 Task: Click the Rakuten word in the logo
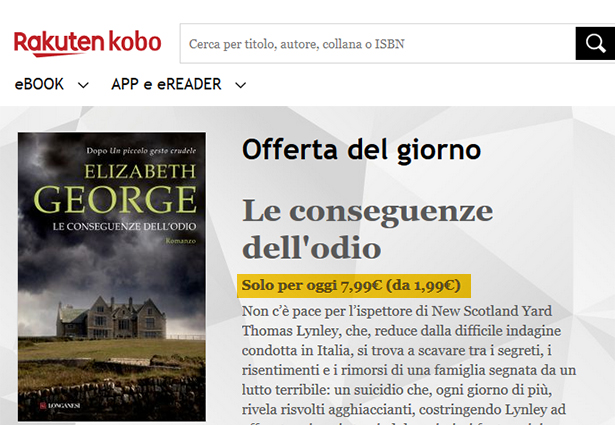click(58, 43)
